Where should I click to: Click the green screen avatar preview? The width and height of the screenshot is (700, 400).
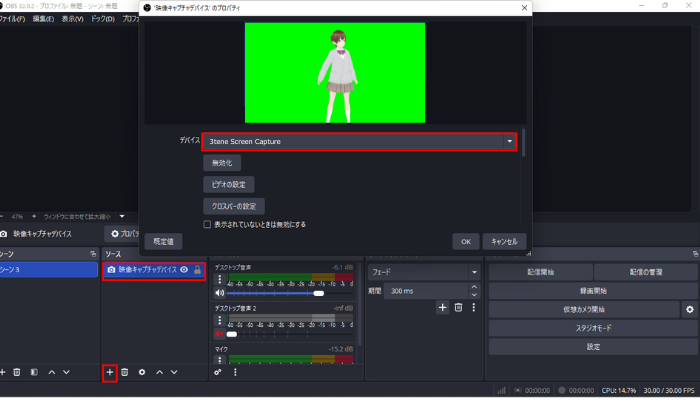click(335, 73)
